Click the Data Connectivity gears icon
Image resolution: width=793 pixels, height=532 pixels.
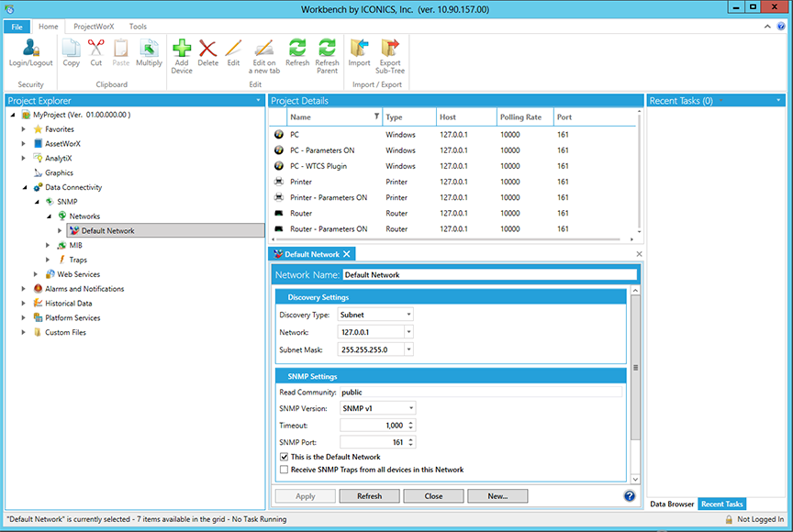pos(38,187)
